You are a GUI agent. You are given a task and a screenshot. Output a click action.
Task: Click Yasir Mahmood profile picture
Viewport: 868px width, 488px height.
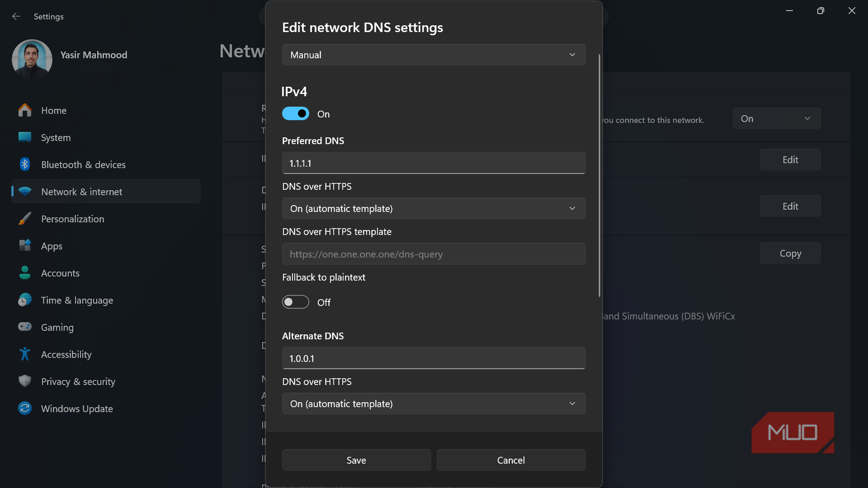pyautogui.click(x=32, y=59)
